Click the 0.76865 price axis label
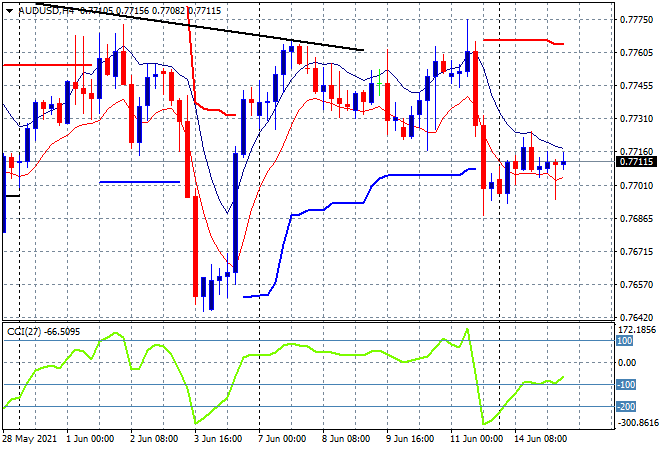The width and height of the screenshot is (660, 450). [636, 218]
